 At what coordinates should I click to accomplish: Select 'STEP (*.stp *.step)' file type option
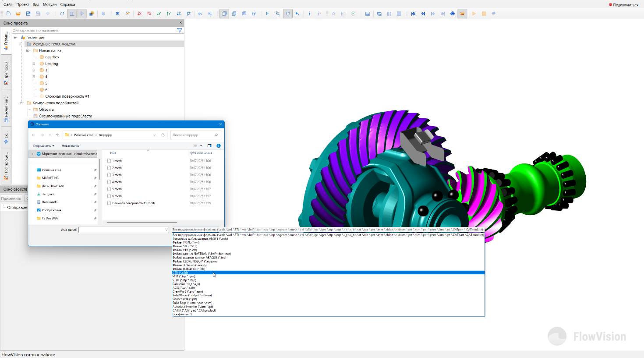click(328, 280)
